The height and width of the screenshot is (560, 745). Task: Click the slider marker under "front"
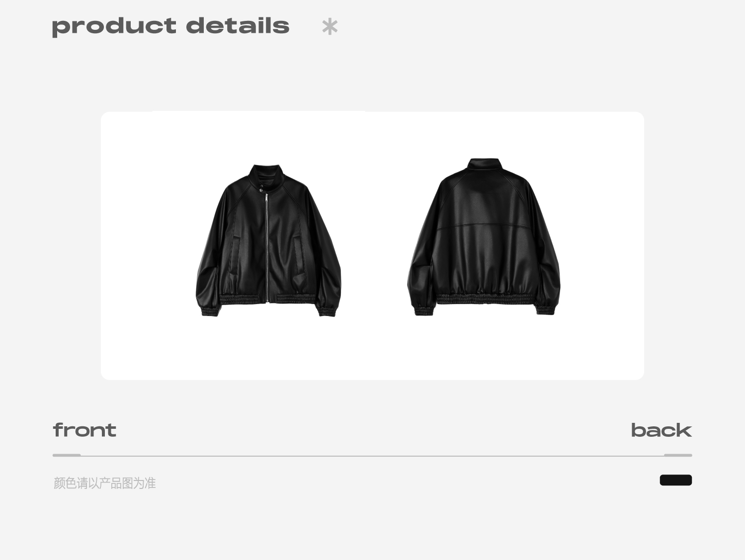tap(67, 455)
